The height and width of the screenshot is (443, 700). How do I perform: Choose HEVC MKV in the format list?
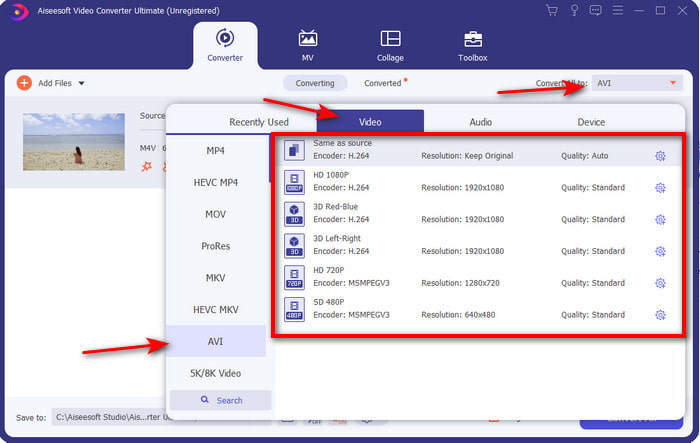(x=216, y=309)
